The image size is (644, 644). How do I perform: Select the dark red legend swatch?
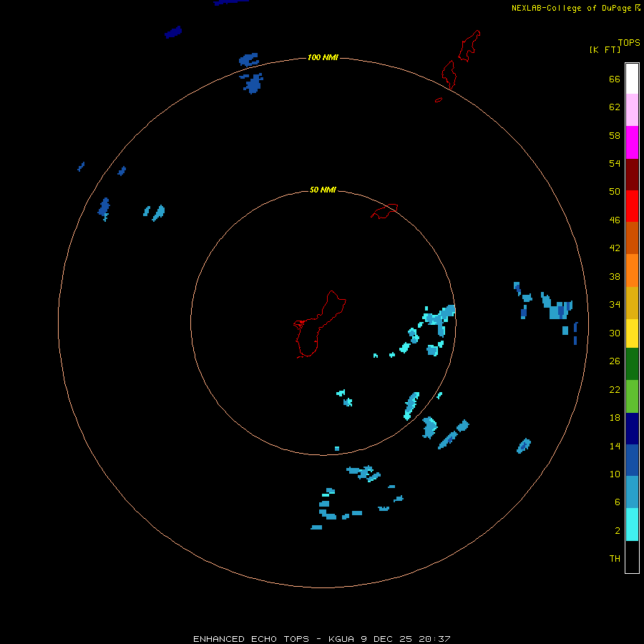(632, 174)
